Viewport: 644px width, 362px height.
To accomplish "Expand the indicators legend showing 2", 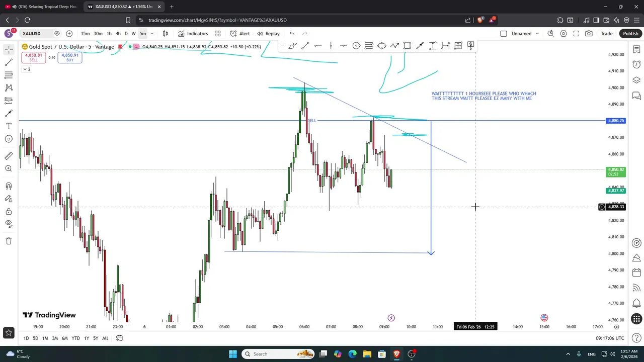I will coord(26,69).
